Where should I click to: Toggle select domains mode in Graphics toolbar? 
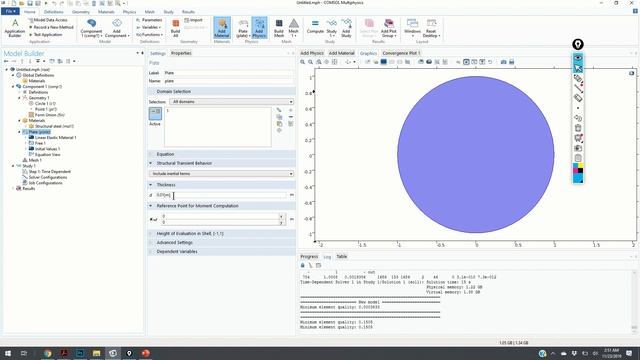click(383, 62)
